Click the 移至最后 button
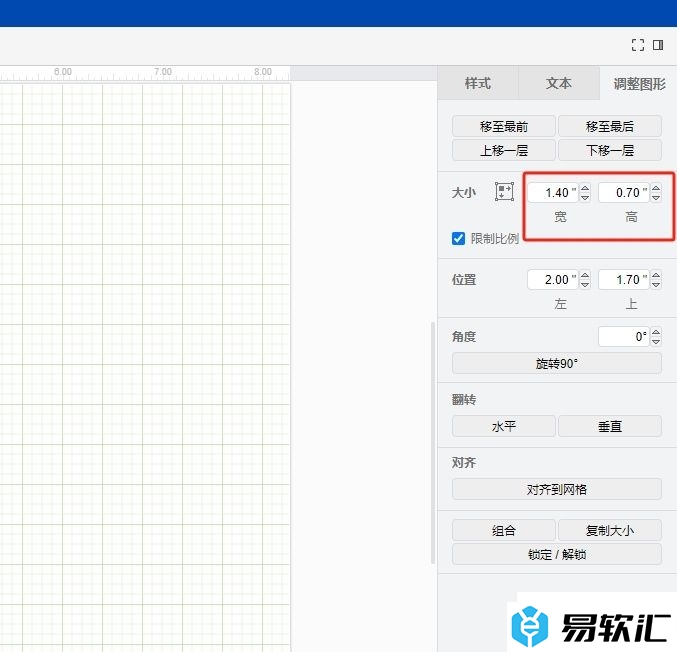Image resolution: width=677 pixels, height=652 pixels. coord(610,127)
